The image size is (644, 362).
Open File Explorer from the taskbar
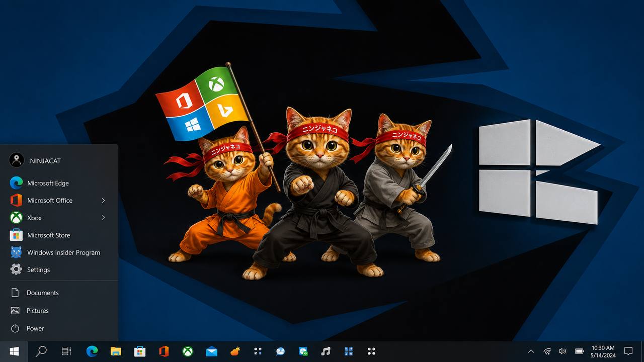pos(116,351)
